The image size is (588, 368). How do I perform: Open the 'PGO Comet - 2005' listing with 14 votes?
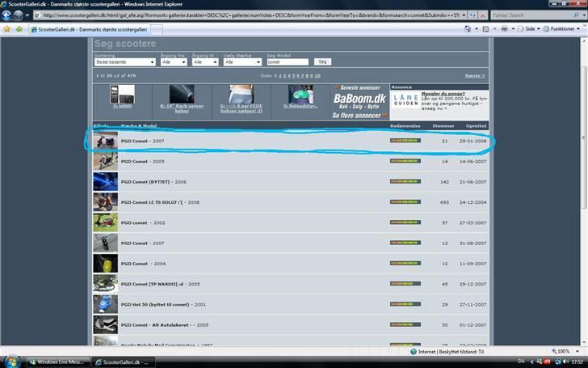point(142,162)
